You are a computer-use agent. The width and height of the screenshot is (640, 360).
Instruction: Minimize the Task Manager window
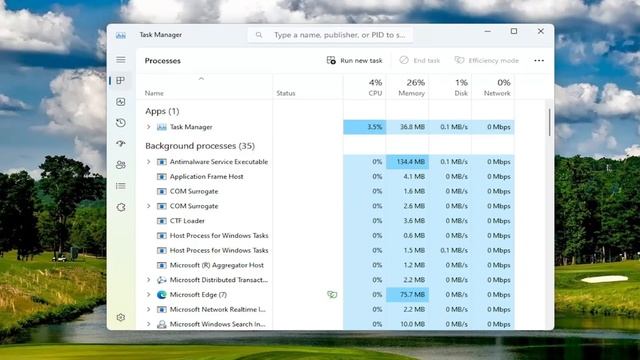point(487,31)
